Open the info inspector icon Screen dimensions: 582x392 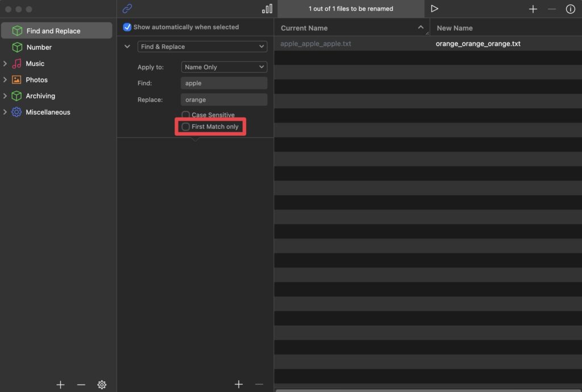[x=570, y=9]
